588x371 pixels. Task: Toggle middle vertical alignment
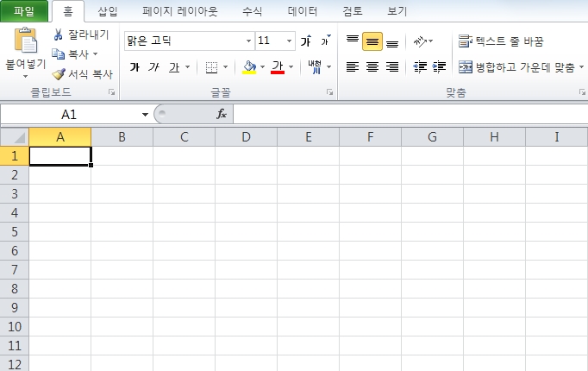[x=372, y=41]
